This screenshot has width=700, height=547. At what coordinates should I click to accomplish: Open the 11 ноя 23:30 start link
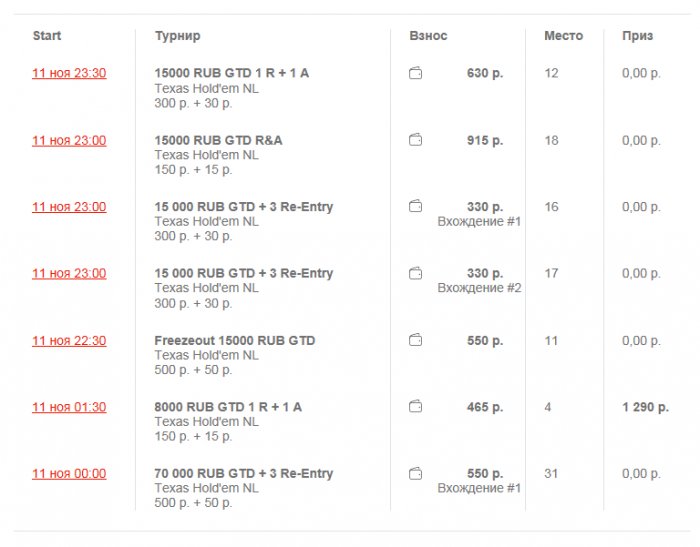[x=69, y=73]
